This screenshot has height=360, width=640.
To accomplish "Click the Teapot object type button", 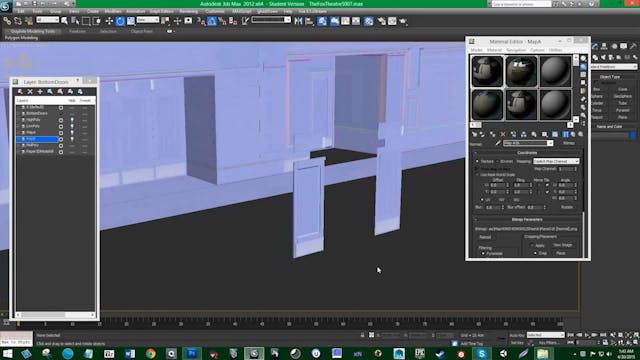I will (x=597, y=117).
